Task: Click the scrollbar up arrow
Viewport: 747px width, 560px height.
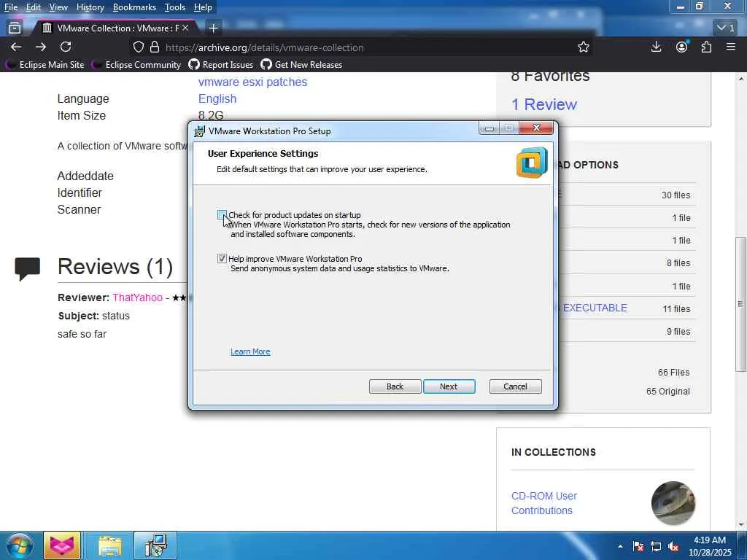Action: (741, 79)
